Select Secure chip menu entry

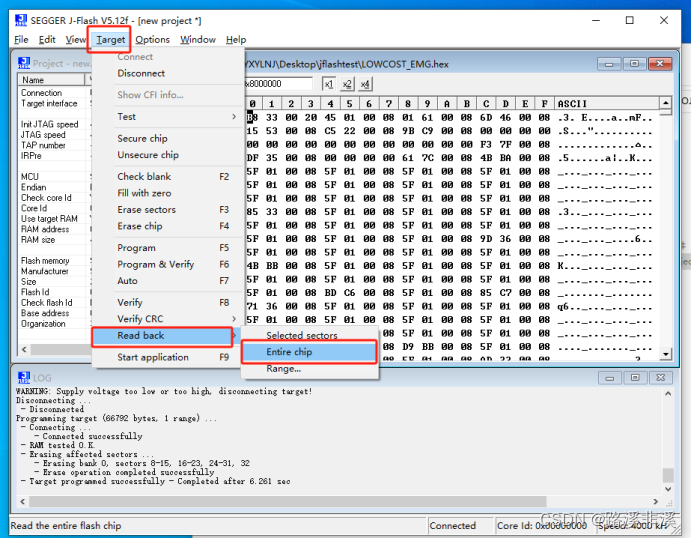tap(168, 139)
